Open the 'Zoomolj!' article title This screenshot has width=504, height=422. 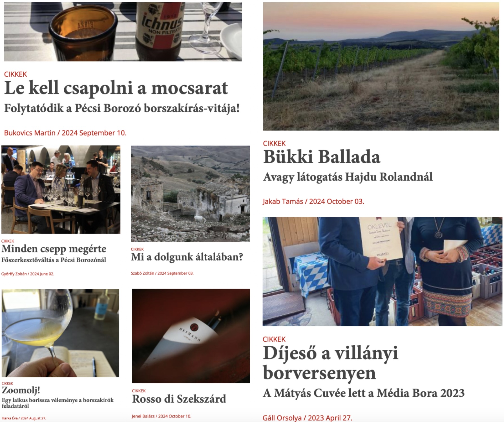click(x=21, y=390)
